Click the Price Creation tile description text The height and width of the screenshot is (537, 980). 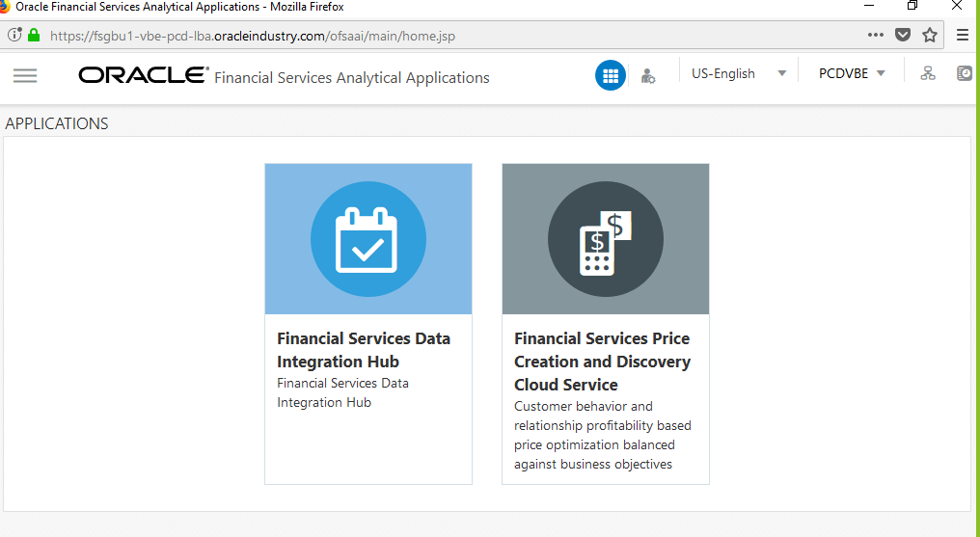point(603,435)
